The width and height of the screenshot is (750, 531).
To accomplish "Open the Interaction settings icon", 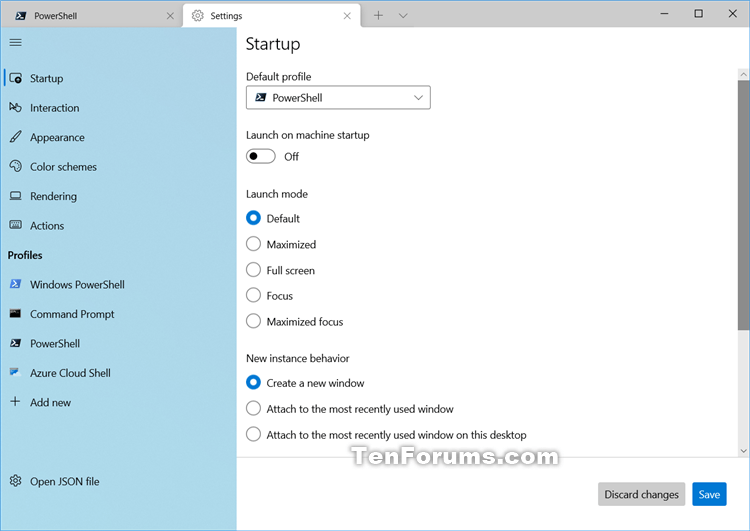I will (x=15, y=108).
